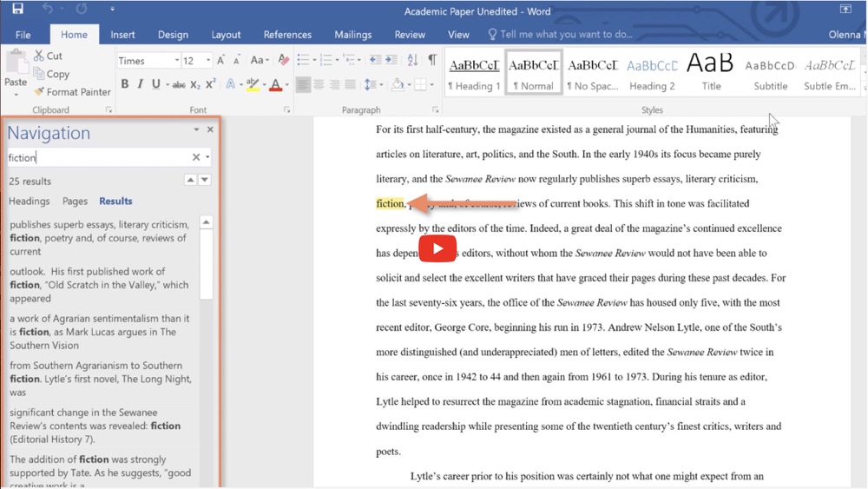Apply the Heading 1 style

tap(474, 74)
